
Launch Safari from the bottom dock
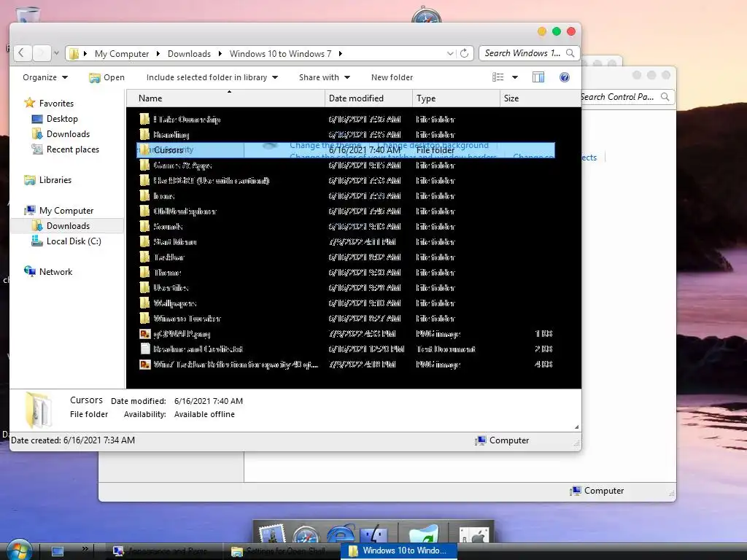click(306, 534)
